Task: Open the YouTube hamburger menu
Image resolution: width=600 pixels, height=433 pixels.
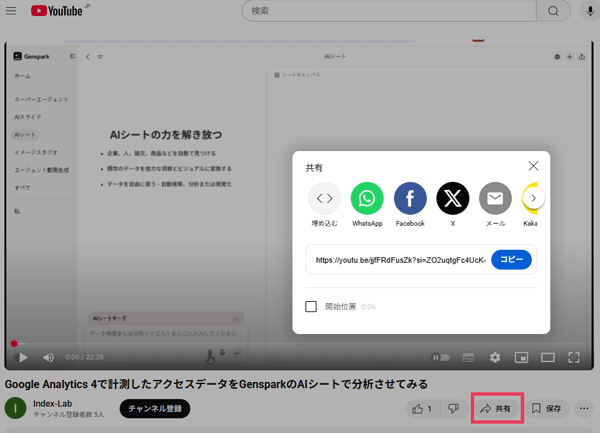Action: coord(13,12)
